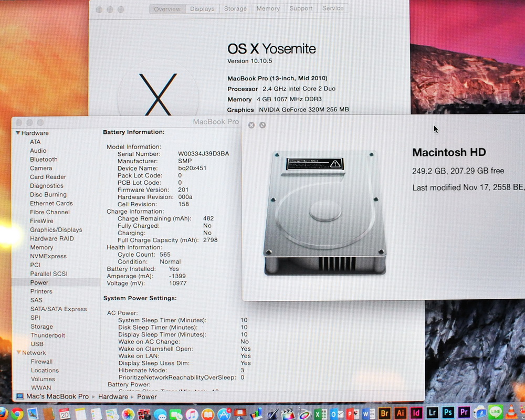Open the Memory tab in About This Mac
The width and height of the screenshot is (525, 420).
click(x=268, y=8)
